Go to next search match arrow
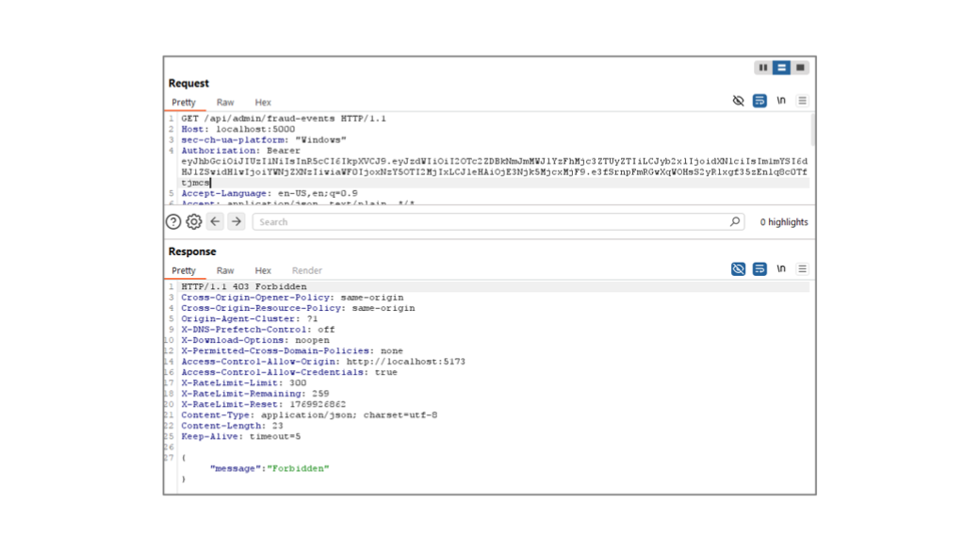 click(x=237, y=221)
